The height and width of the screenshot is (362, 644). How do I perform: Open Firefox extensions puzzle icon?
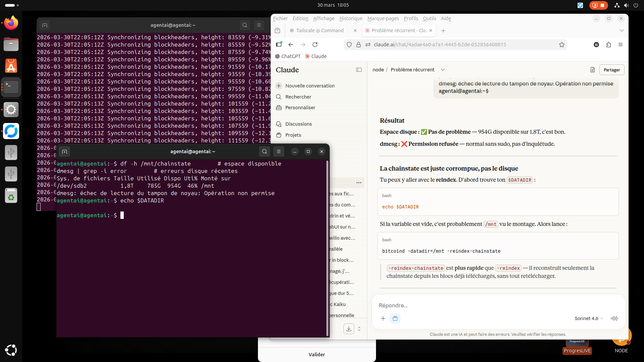pyautogui.click(x=608, y=45)
